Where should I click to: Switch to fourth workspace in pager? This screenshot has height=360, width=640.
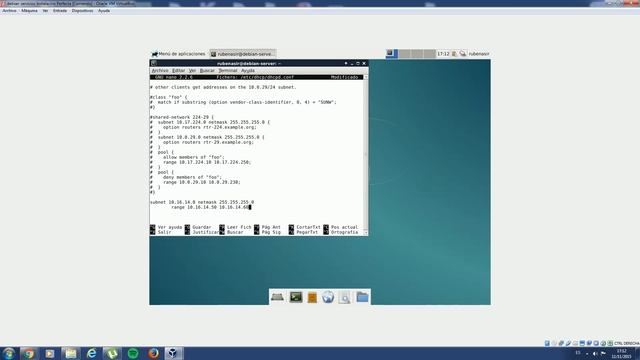click(429, 53)
